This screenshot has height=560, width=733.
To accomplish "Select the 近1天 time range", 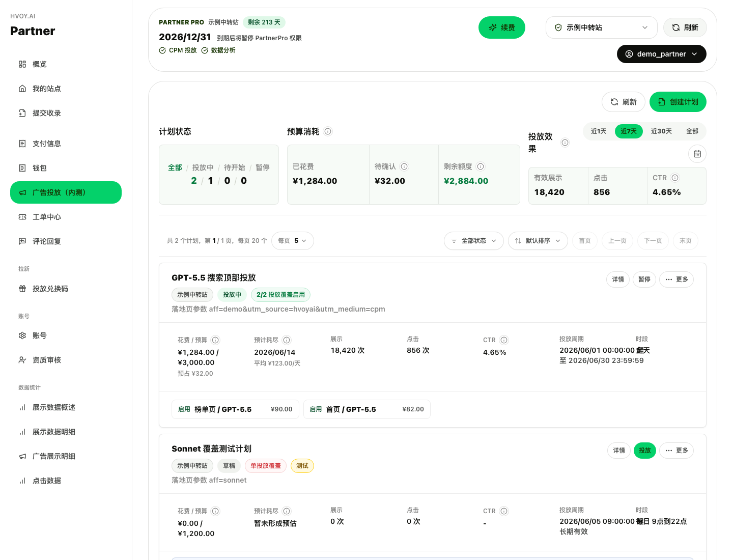I will 599,131.
